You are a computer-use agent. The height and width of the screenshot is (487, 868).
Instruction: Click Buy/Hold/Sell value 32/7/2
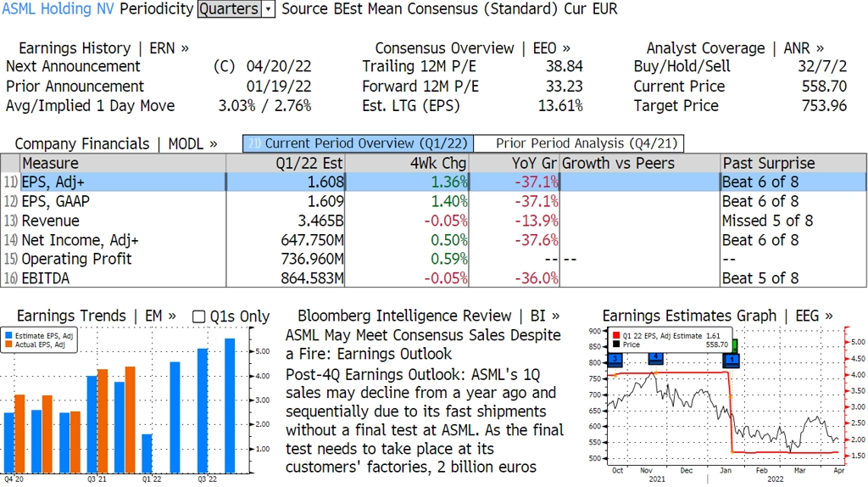(821, 66)
